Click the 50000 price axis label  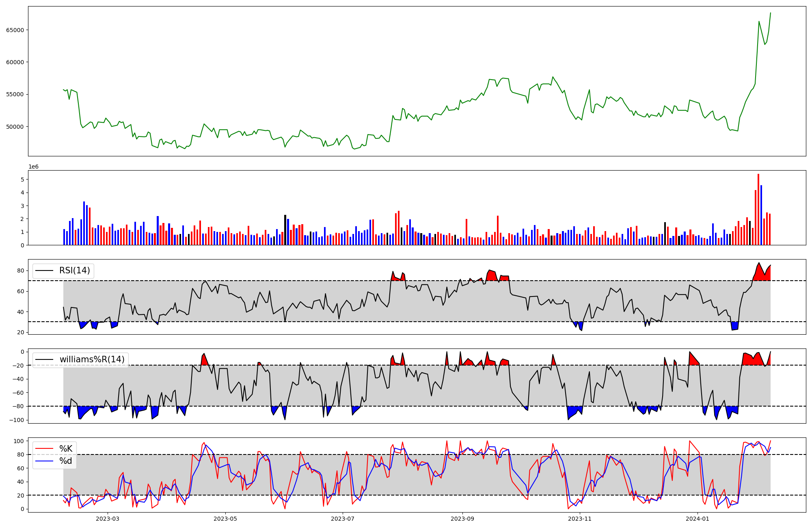pyautogui.click(x=15, y=127)
